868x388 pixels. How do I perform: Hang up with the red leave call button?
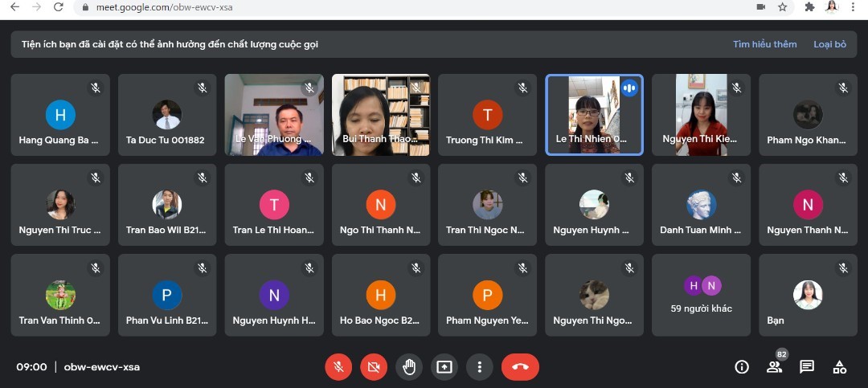[x=520, y=367]
